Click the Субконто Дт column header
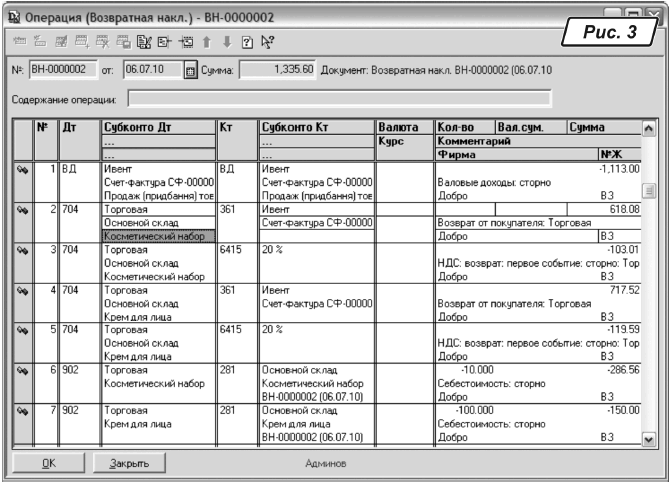The width and height of the screenshot is (671, 483). pyautogui.click(x=157, y=128)
